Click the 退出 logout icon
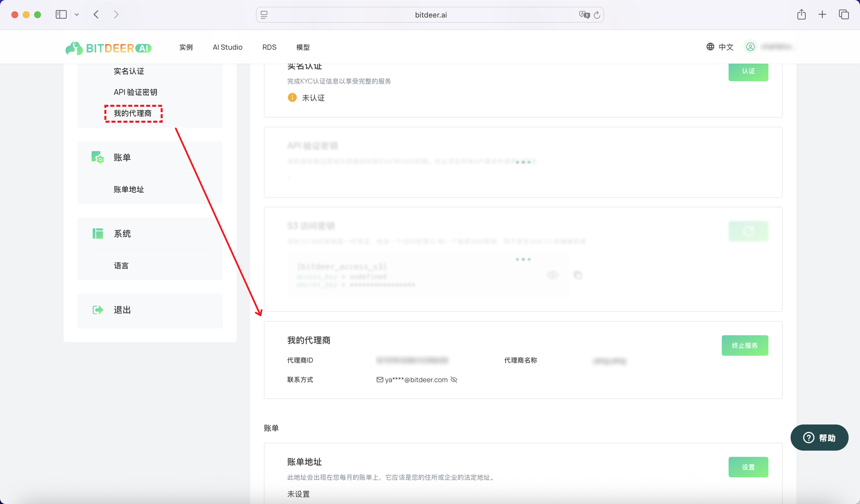This screenshot has width=860, height=504. pos(98,310)
